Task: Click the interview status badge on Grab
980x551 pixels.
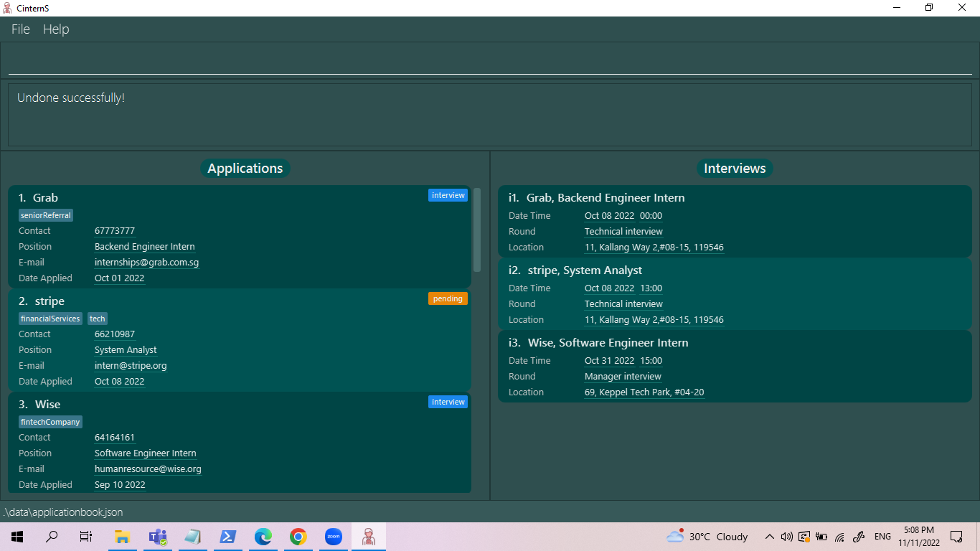Action: point(448,195)
